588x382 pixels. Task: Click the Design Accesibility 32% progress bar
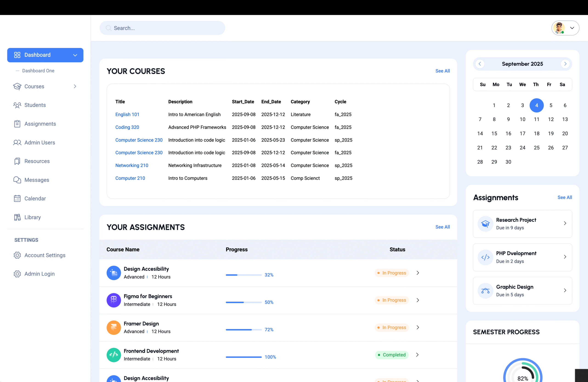point(244,275)
